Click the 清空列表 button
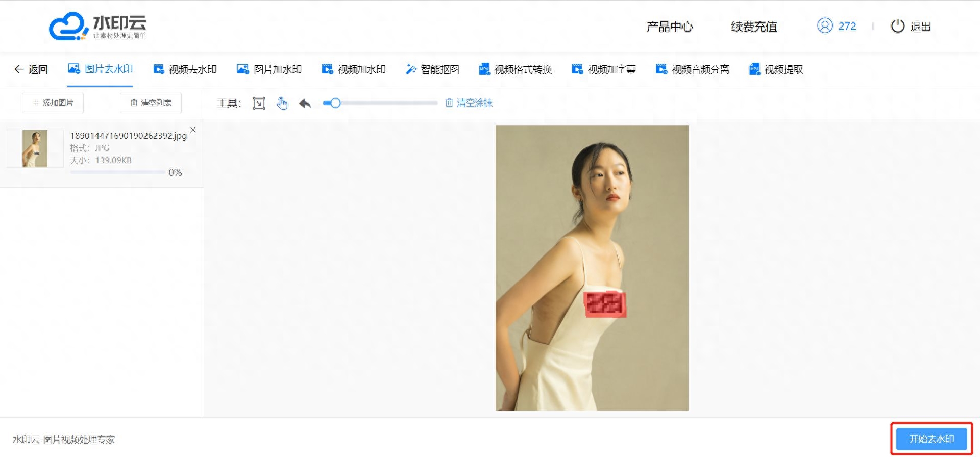Image resolution: width=980 pixels, height=460 pixels. click(151, 103)
